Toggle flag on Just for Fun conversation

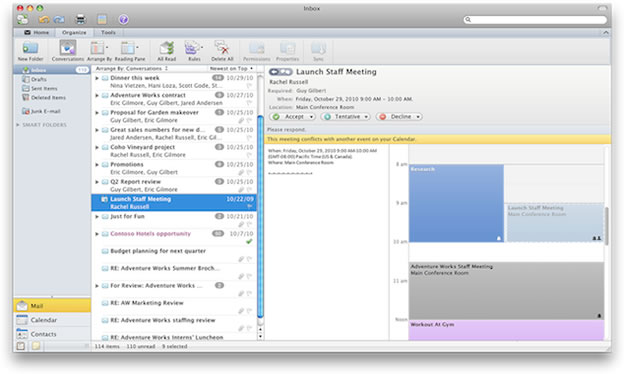[x=250, y=224]
